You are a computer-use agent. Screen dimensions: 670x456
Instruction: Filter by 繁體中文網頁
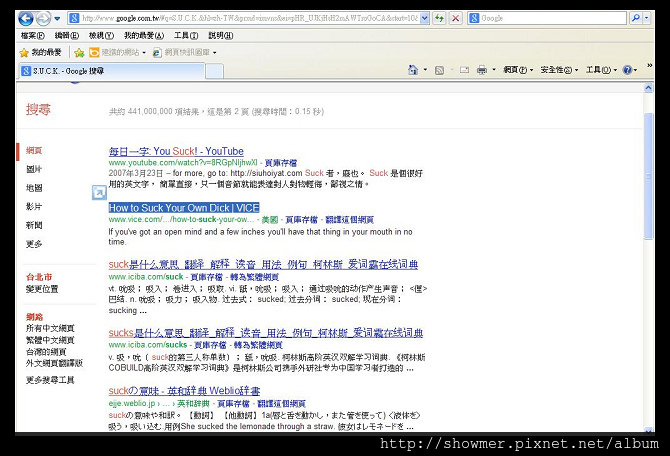[50, 340]
